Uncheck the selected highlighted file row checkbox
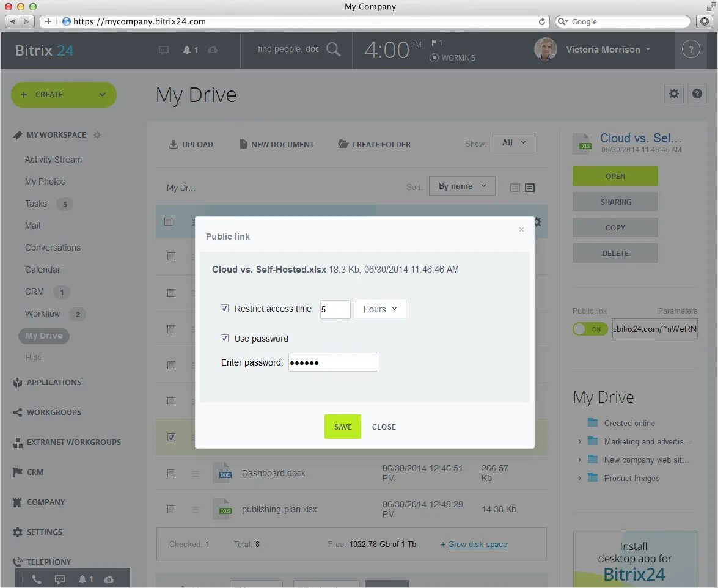This screenshot has height=588, width=718. click(171, 438)
